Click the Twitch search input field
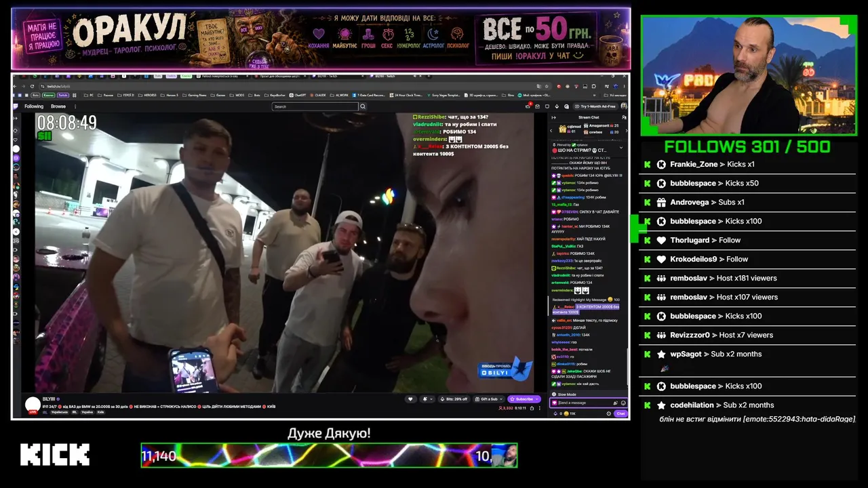 pos(315,106)
